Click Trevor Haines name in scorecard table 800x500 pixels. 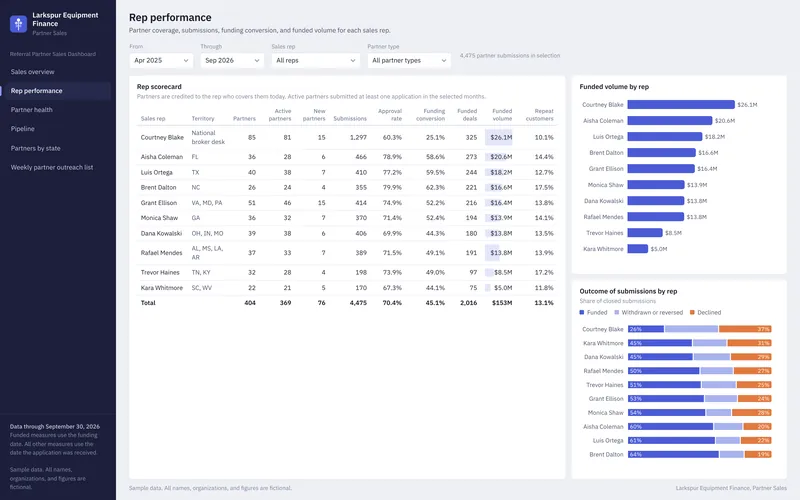pos(160,272)
